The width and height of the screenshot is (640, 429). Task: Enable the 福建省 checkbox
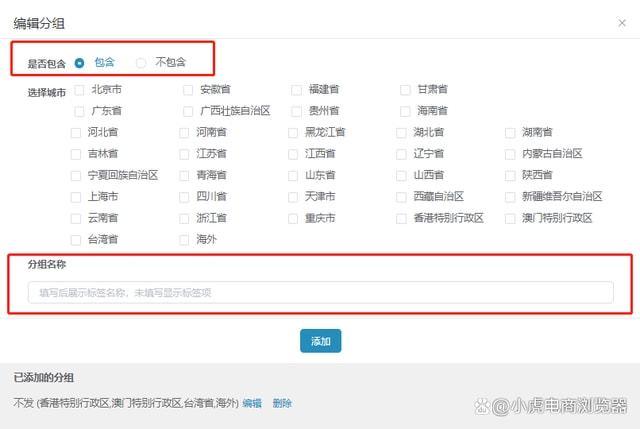(x=297, y=89)
